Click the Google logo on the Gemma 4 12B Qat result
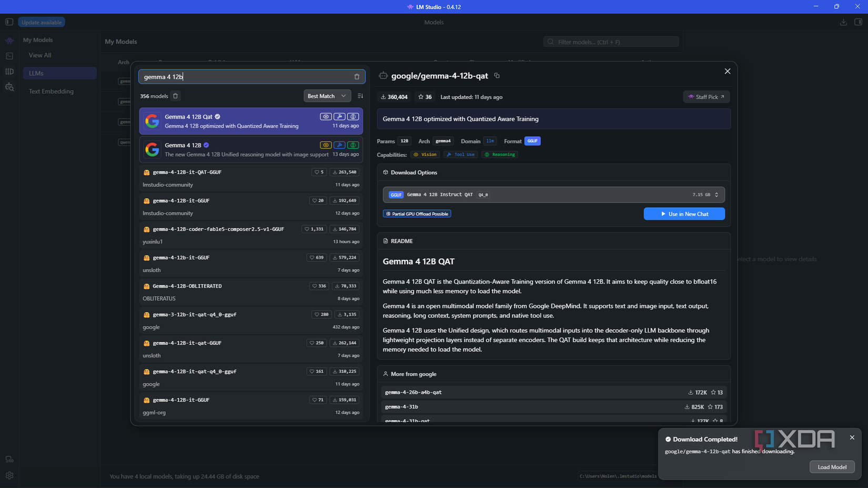 (x=152, y=121)
